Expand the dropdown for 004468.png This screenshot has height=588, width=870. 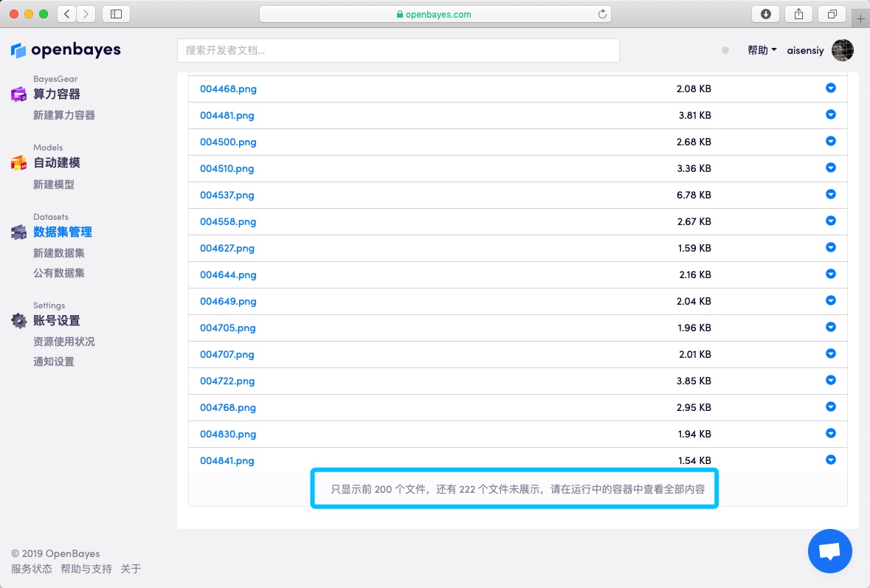tap(830, 89)
